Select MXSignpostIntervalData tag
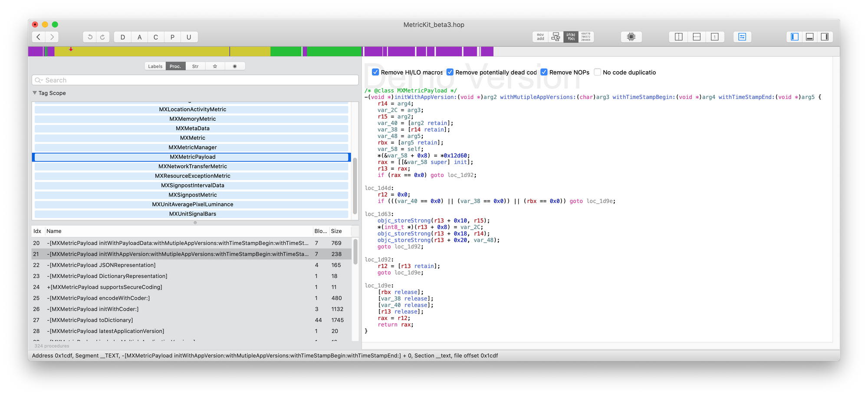Viewport: 868px width, 398px height. coord(191,186)
